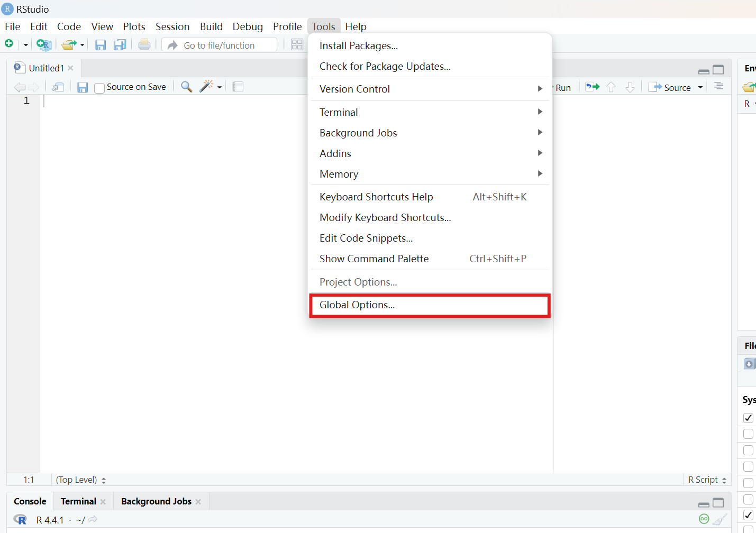Select Check for Package Updates...

430,67
